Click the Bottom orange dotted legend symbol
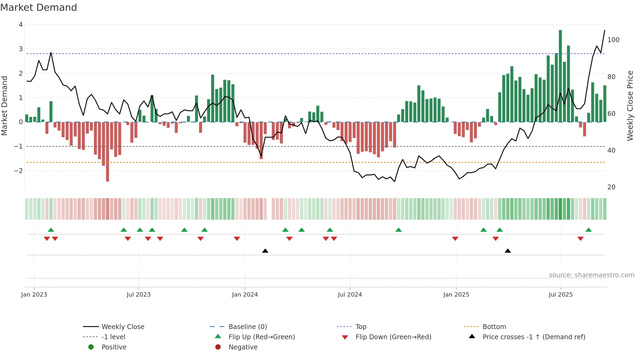The image size is (644, 362). 471,327
